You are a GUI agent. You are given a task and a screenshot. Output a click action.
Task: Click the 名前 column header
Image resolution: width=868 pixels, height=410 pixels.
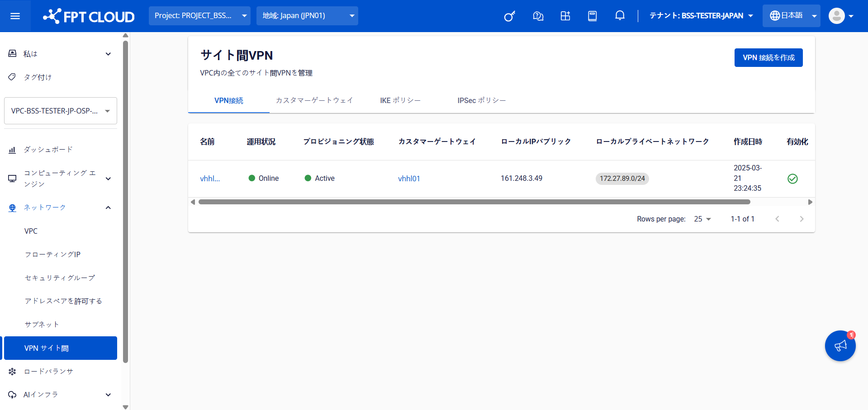(207, 142)
